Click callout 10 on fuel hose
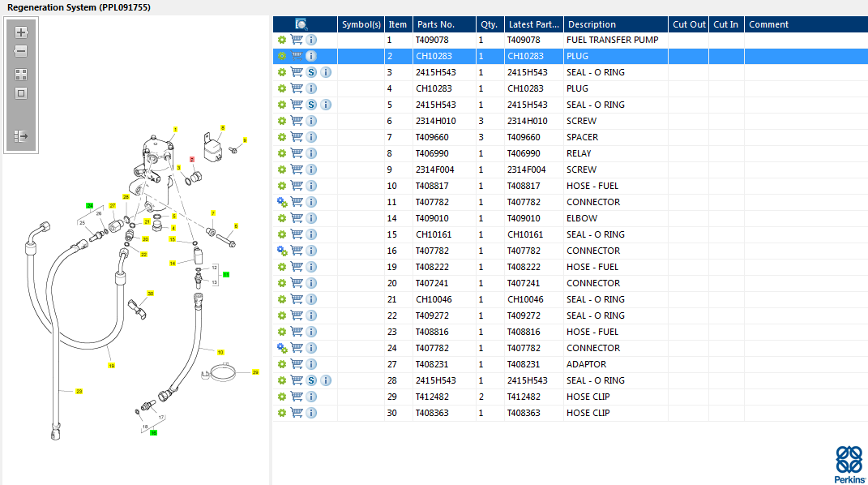This screenshot has height=485, width=868. (x=220, y=352)
